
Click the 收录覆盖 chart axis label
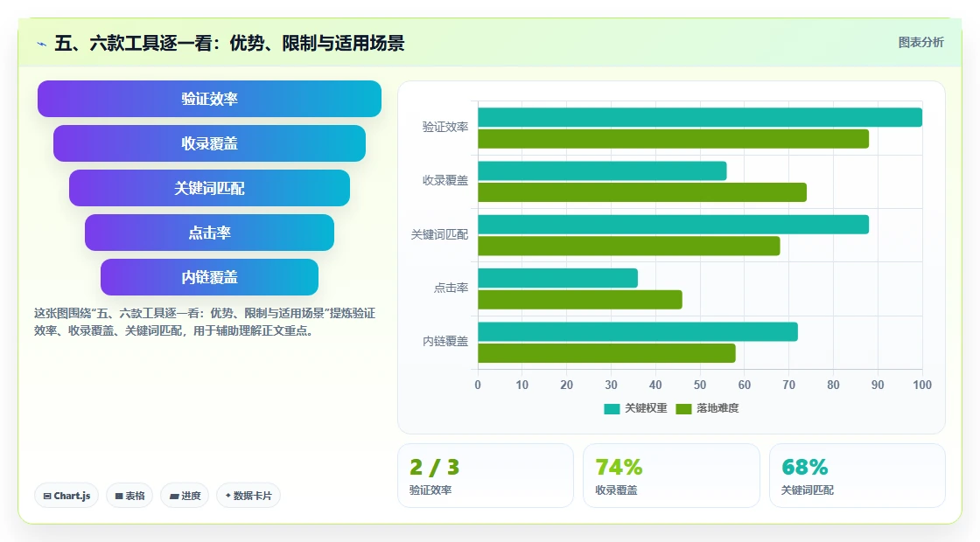pyautogui.click(x=445, y=181)
